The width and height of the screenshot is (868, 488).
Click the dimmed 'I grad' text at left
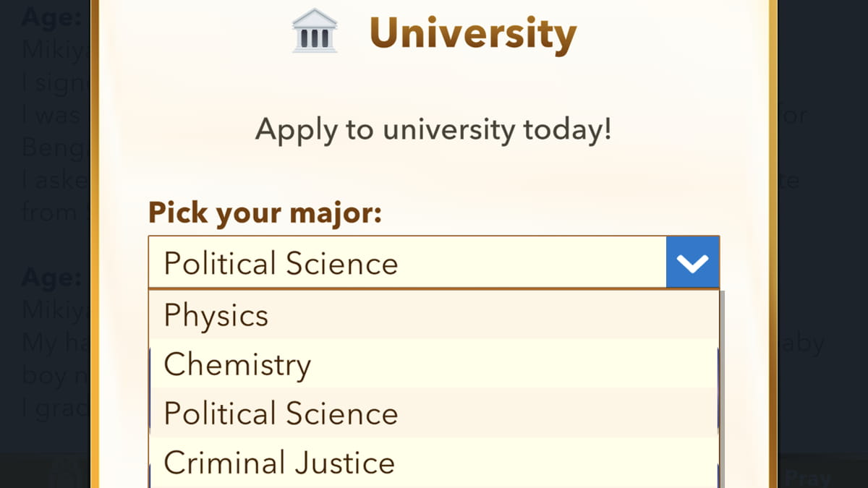(54, 408)
